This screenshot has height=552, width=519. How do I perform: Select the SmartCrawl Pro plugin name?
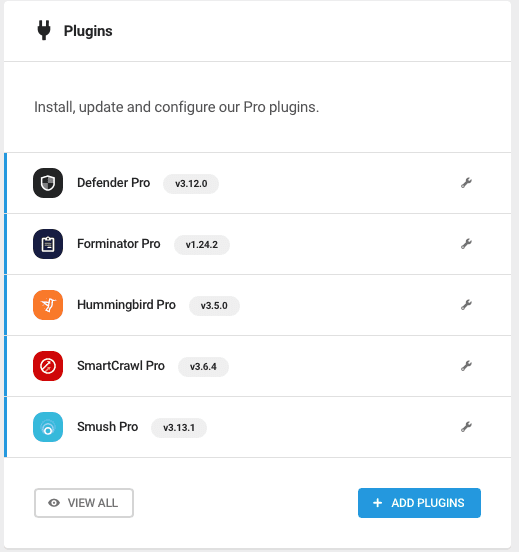[x=121, y=366]
